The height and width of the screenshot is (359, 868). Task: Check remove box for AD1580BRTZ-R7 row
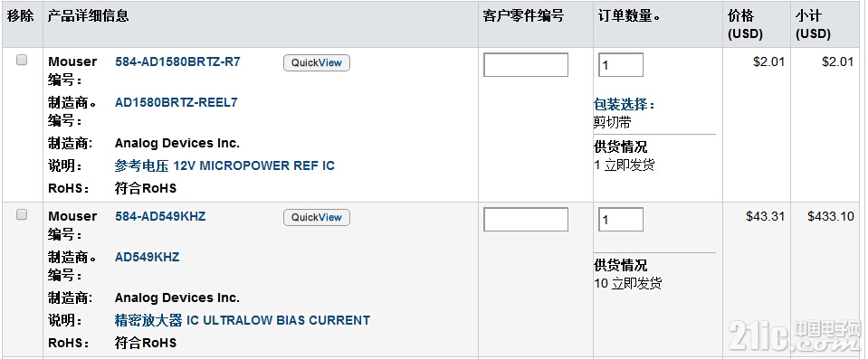22,61
